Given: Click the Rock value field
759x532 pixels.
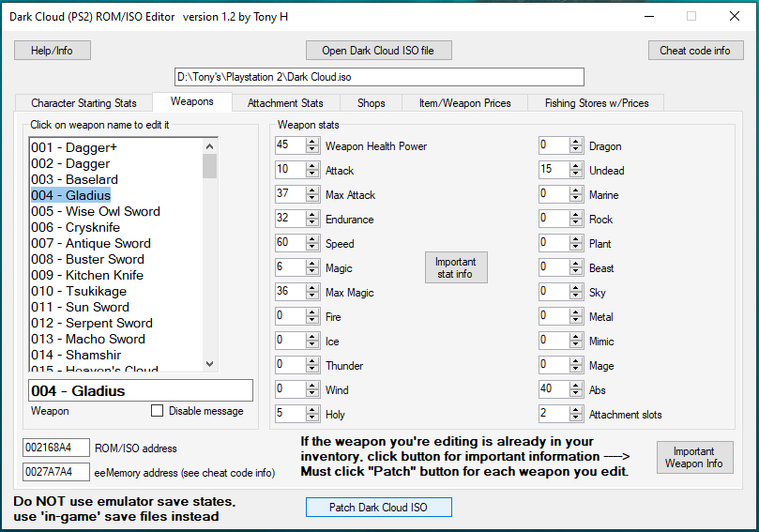Looking at the screenshot, I should pyautogui.click(x=554, y=218).
